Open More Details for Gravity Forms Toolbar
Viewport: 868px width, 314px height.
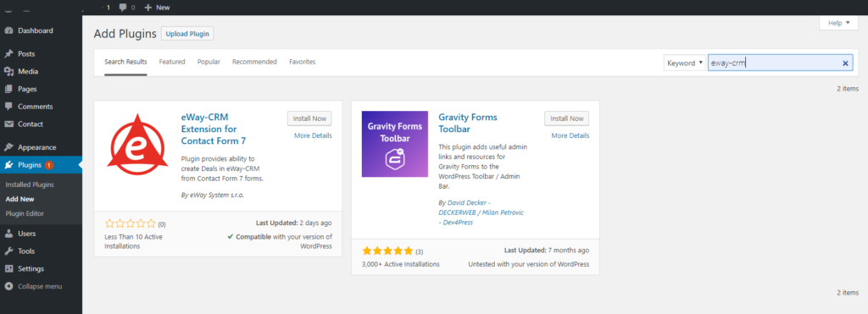(570, 135)
